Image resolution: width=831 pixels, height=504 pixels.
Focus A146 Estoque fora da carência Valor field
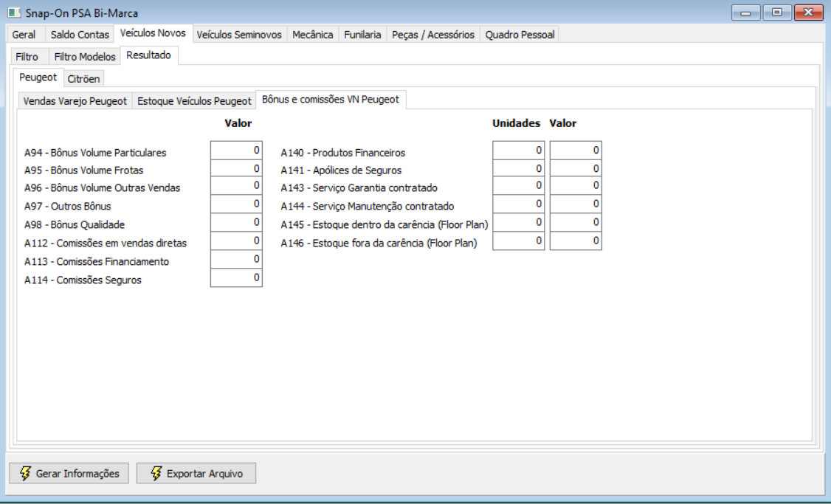[x=576, y=241]
